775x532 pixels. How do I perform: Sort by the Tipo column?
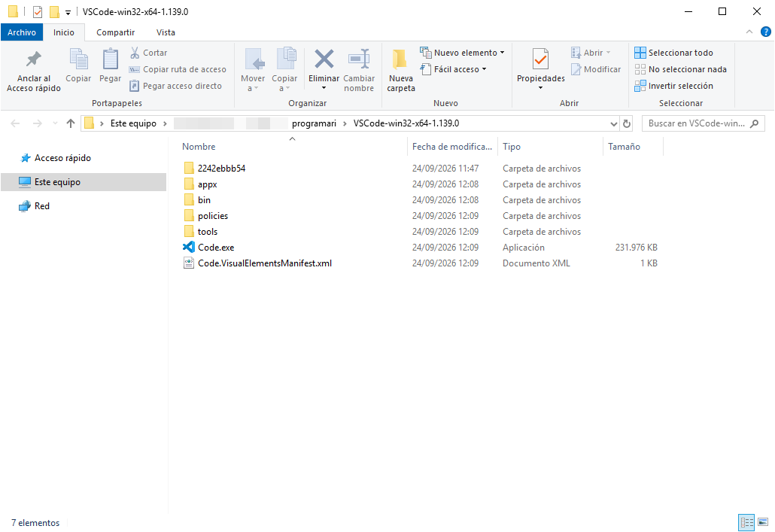tap(512, 147)
